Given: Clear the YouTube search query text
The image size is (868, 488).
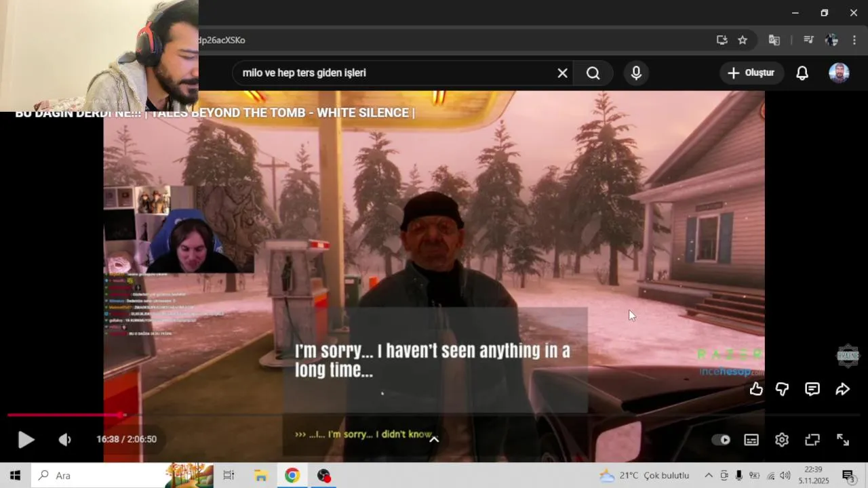Looking at the screenshot, I should (562, 73).
